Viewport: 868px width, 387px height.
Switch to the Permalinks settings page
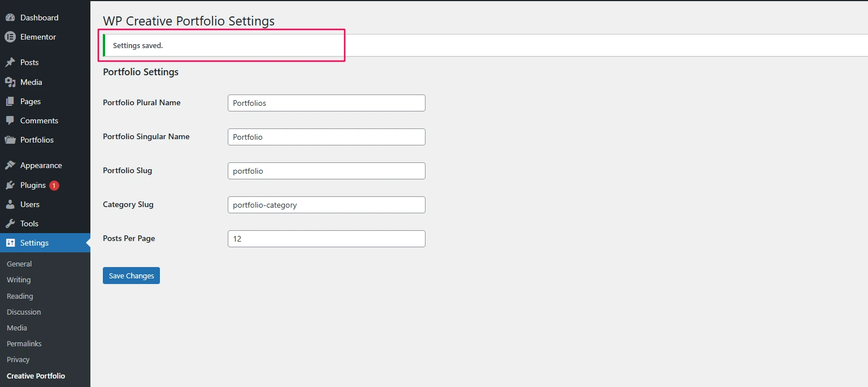24,343
